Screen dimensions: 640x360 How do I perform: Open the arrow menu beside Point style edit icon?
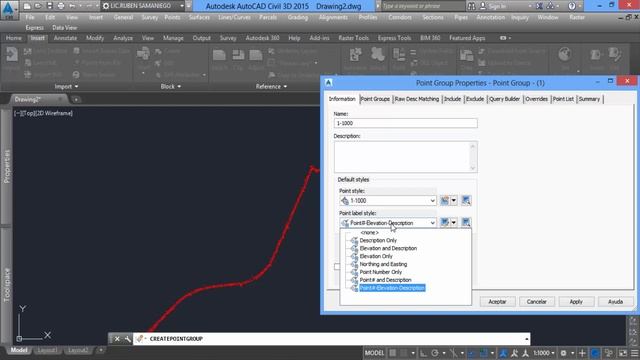[x=453, y=200]
